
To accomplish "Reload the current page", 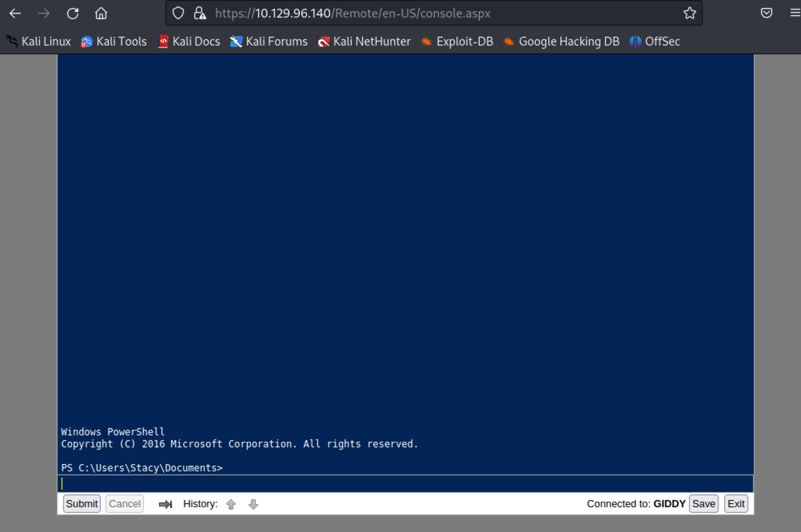I will [x=72, y=14].
